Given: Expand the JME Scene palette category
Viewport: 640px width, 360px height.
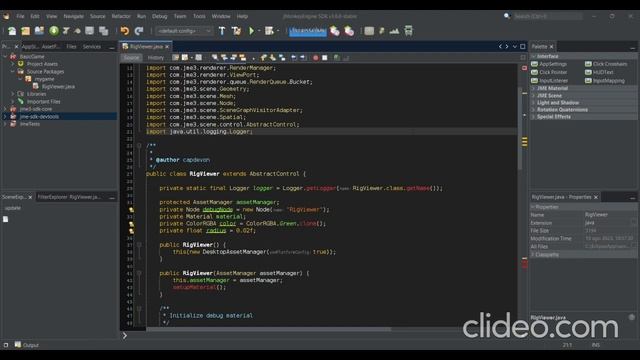Looking at the screenshot, I should (x=533, y=96).
